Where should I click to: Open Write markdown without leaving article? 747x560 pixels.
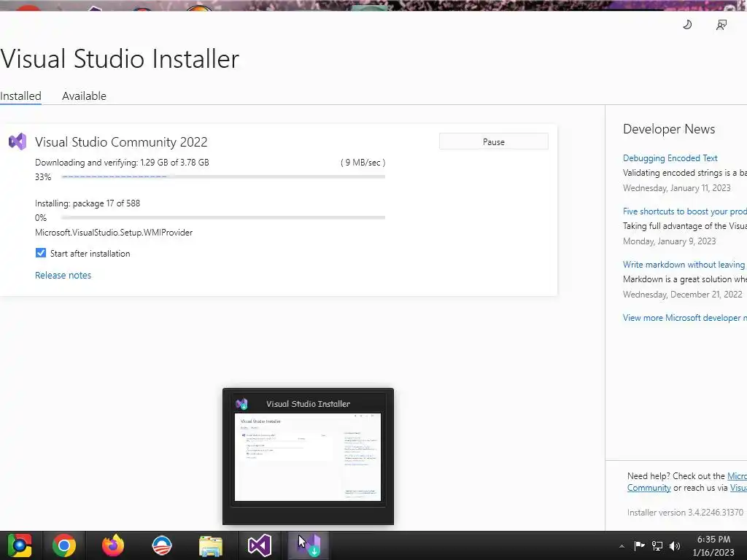(x=684, y=264)
